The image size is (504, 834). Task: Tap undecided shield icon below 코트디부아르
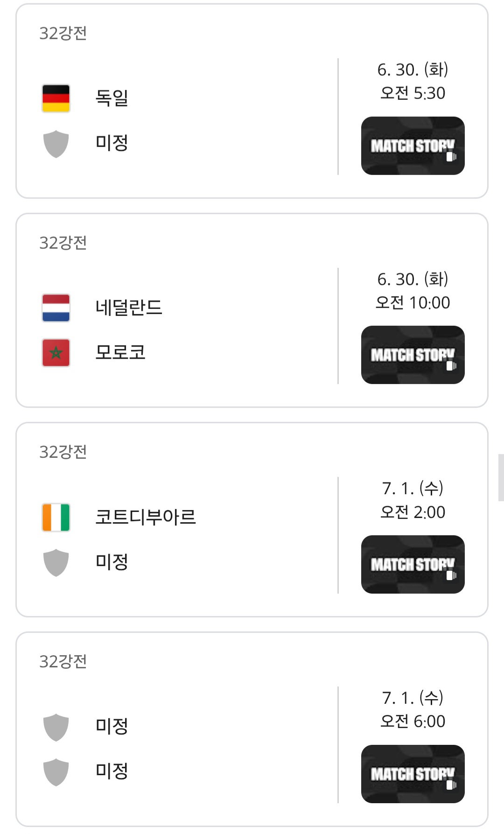[x=56, y=562]
